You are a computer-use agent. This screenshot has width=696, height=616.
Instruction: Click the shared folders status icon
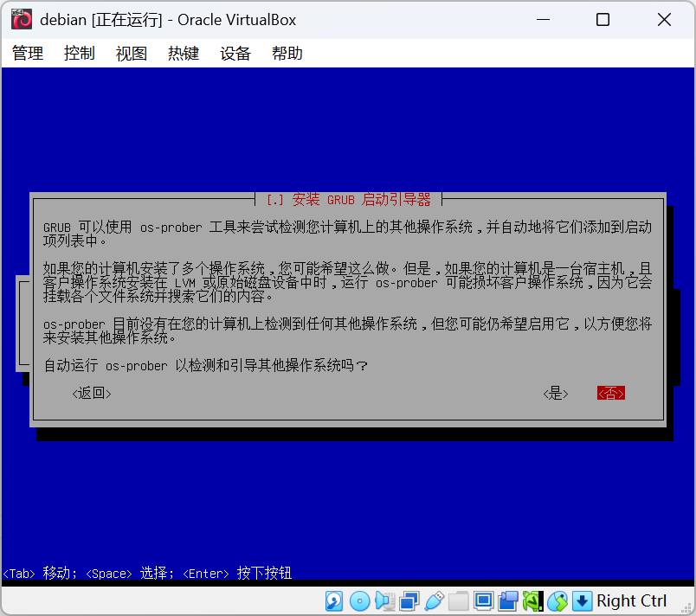point(459,601)
